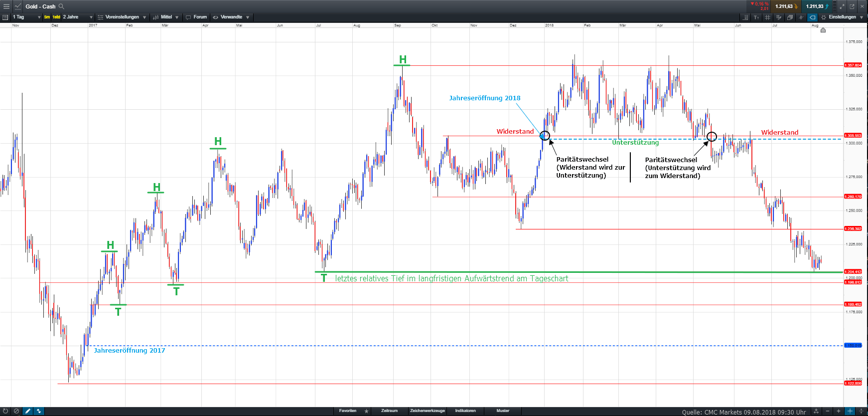Click the crossed circle icon at bottom left

pyautogui.click(x=16, y=411)
